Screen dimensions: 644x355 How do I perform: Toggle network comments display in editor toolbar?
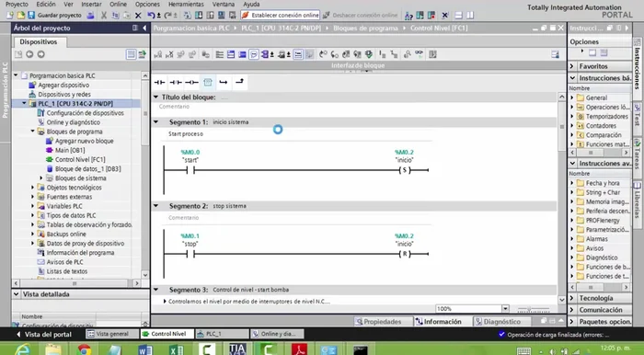298,54
